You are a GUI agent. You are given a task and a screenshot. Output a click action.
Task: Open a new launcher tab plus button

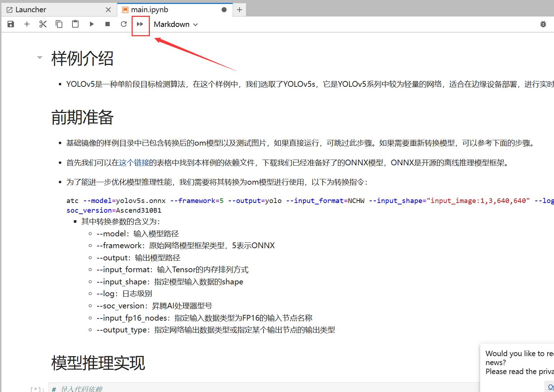pos(240,10)
